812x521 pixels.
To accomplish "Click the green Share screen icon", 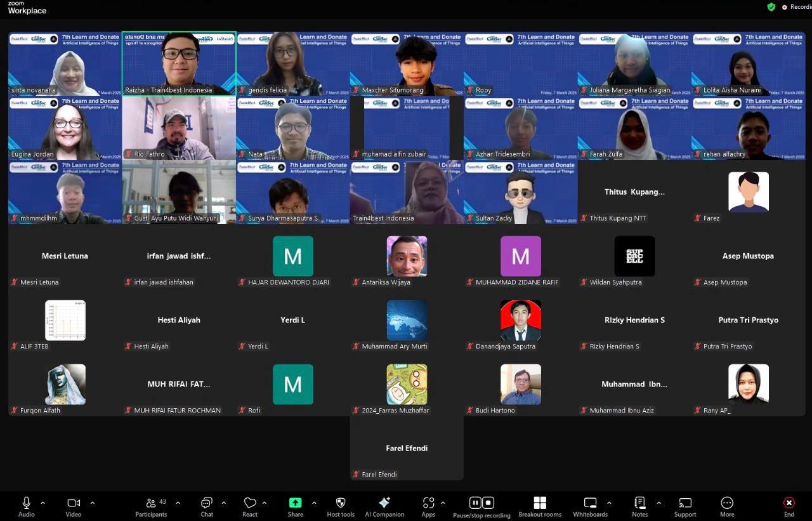I will pos(295,503).
